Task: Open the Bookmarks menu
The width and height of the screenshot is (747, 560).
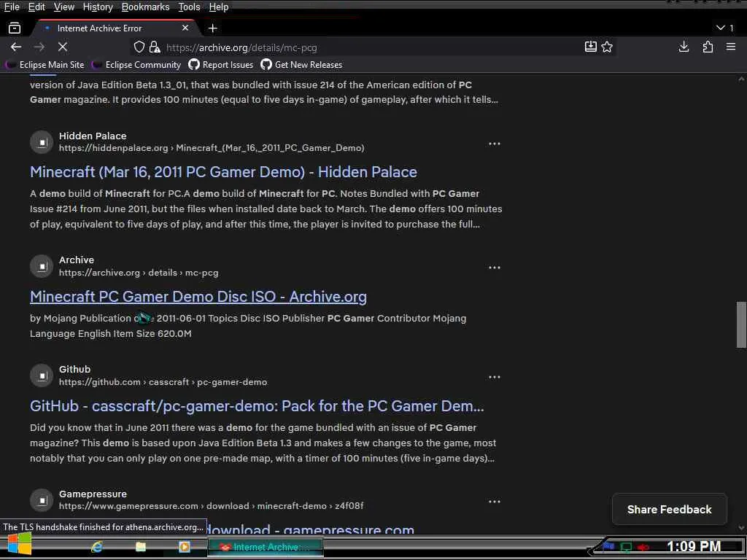Action: pyautogui.click(x=145, y=7)
